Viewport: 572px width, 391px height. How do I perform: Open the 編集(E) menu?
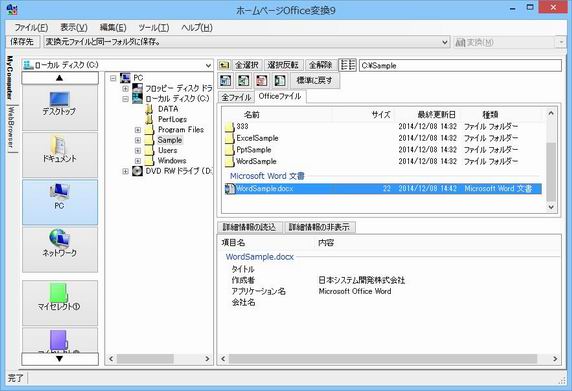113,27
